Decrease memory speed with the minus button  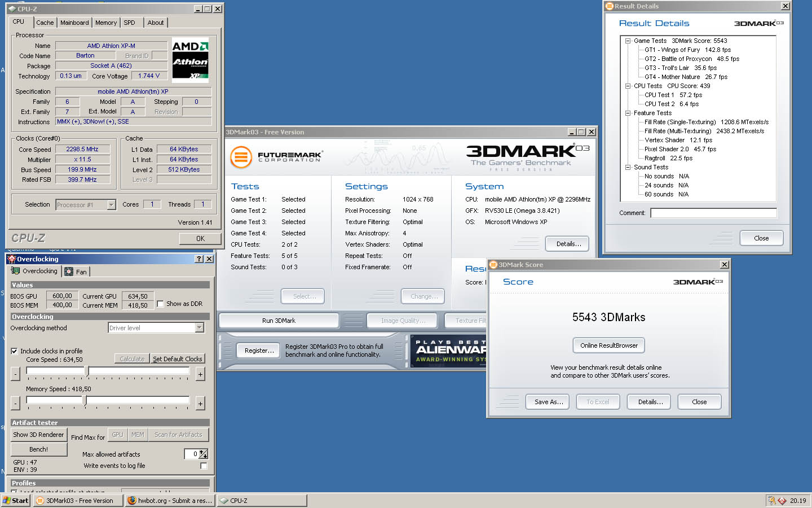coord(15,404)
